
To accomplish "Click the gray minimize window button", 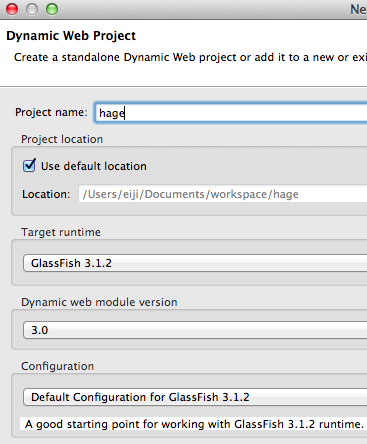I will click(32, 9).
